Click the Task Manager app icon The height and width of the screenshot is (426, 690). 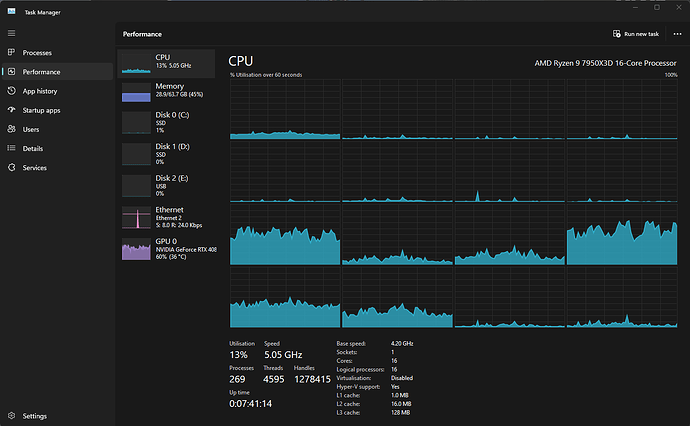tap(11, 11)
